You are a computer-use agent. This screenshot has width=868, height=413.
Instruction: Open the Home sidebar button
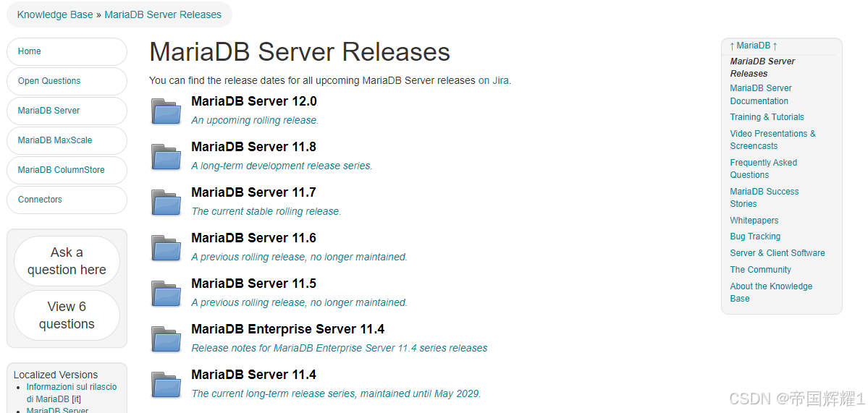coord(67,51)
